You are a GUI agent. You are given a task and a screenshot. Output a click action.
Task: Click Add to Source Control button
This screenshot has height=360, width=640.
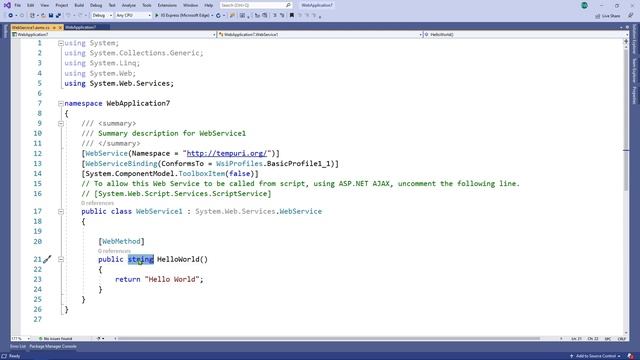[x=596, y=356]
